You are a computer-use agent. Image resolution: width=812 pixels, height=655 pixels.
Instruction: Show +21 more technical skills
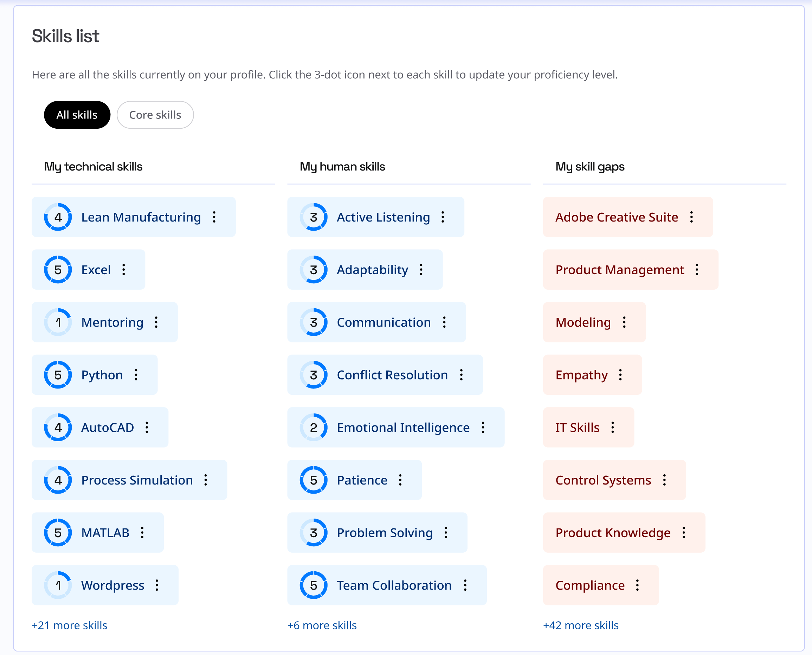(x=69, y=625)
